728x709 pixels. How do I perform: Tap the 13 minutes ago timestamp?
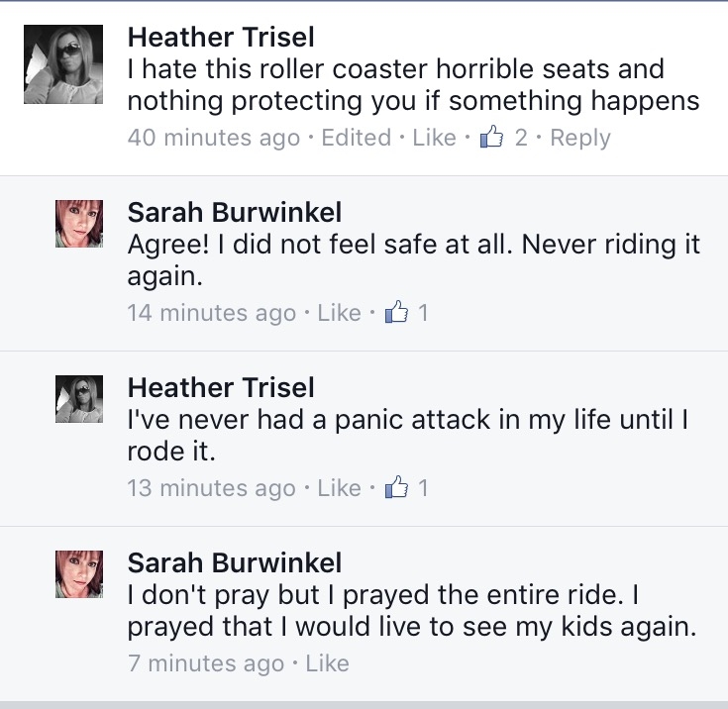click(x=212, y=488)
